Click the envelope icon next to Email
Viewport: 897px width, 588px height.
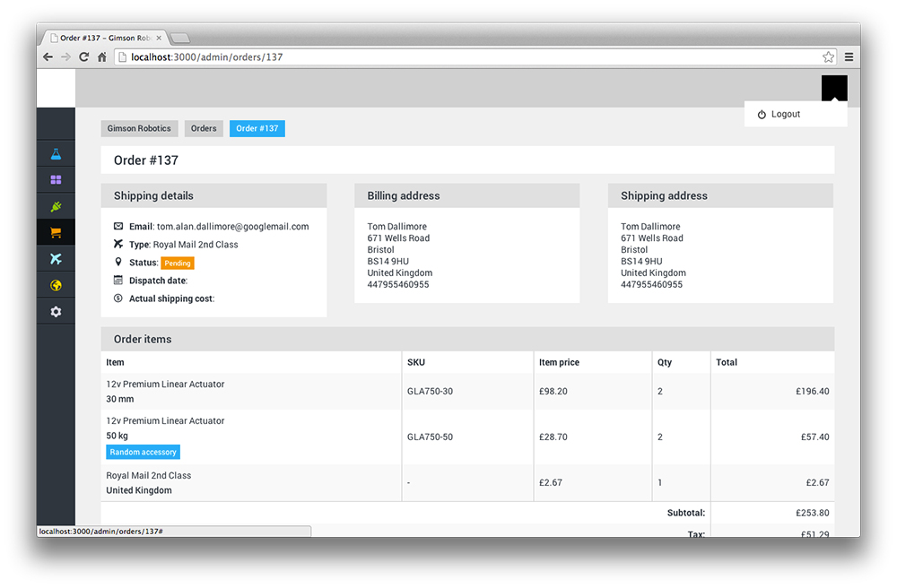click(118, 226)
